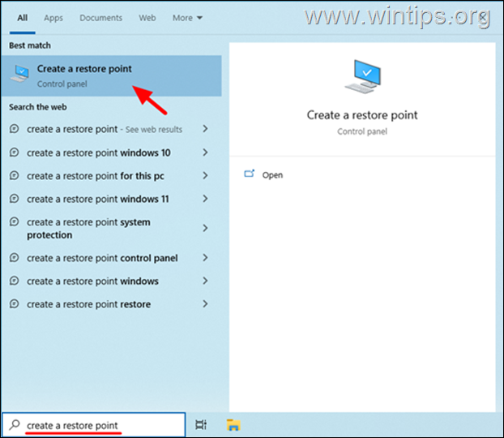504x438 pixels.
Task: Expand chevron for 'windows 10' suggestion
Action: 205,152
